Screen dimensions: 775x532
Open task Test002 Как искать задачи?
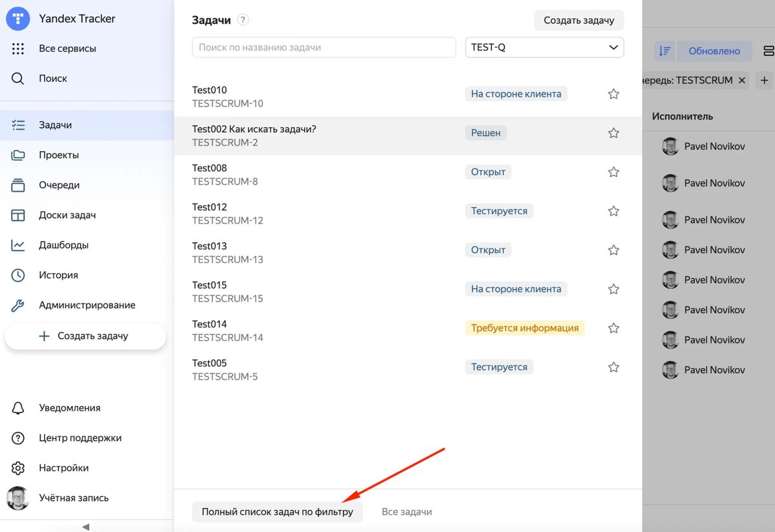[x=408, y=136]
